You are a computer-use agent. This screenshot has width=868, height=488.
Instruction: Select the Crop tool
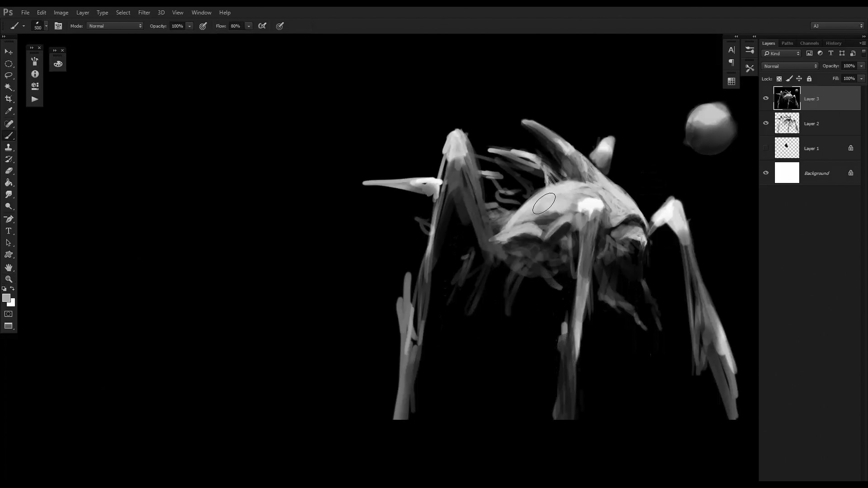(9, 99)
